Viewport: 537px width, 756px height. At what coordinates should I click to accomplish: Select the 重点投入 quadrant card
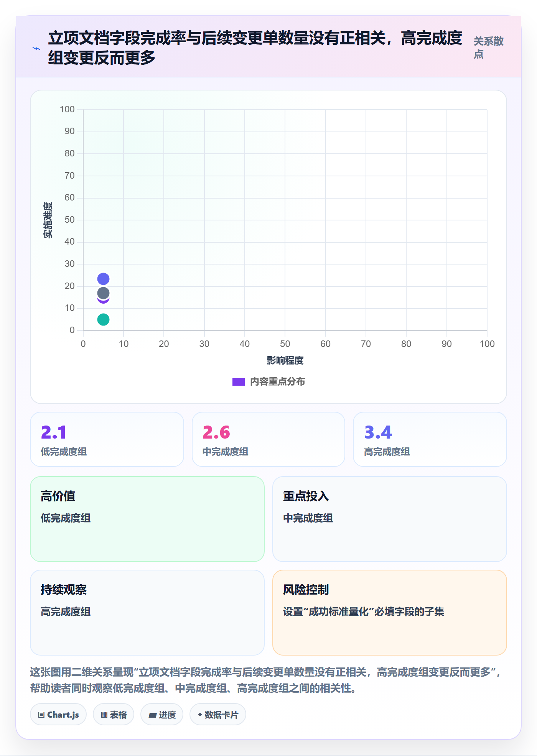click(x=390, y=519)
